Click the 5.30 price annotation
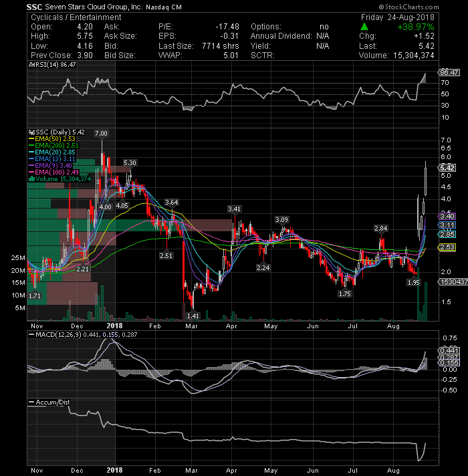The width and height of the screenshot is (468, 476). pyautogui.click(x=130, y=163)
